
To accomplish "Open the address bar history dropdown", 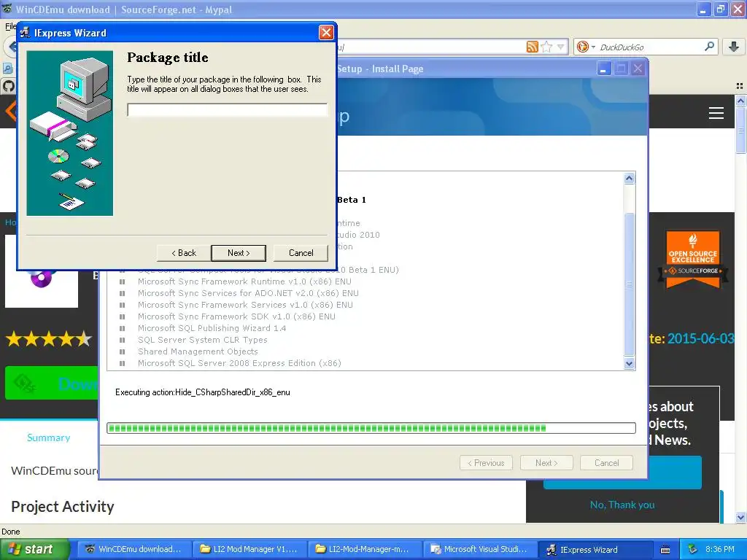I will click(x=561, y=47).
